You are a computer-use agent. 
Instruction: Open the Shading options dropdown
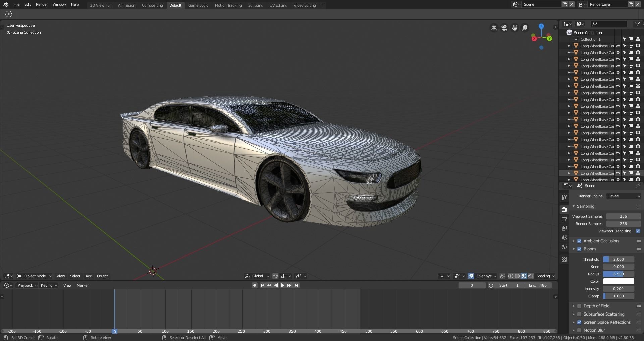tap(546, 276)
